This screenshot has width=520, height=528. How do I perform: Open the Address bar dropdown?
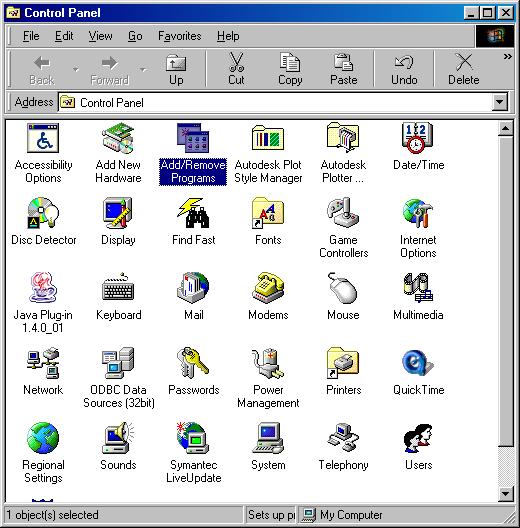point(499,102)
